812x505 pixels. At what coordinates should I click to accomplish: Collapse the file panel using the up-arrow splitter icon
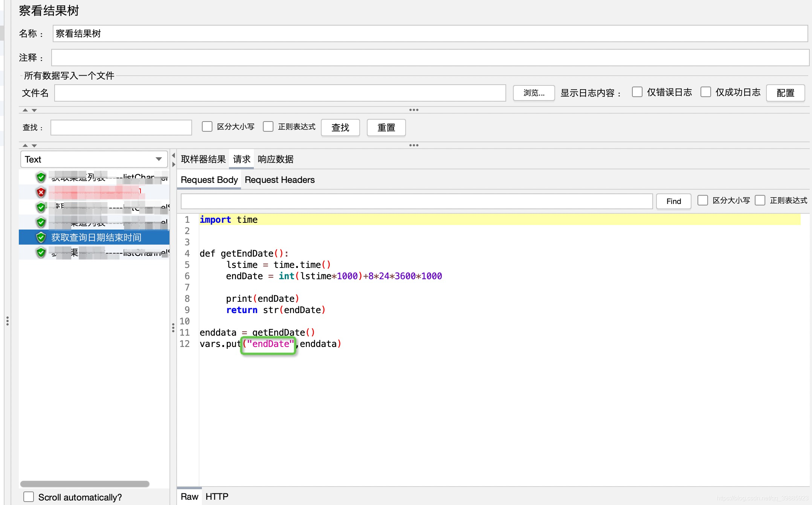coord(25,110)
